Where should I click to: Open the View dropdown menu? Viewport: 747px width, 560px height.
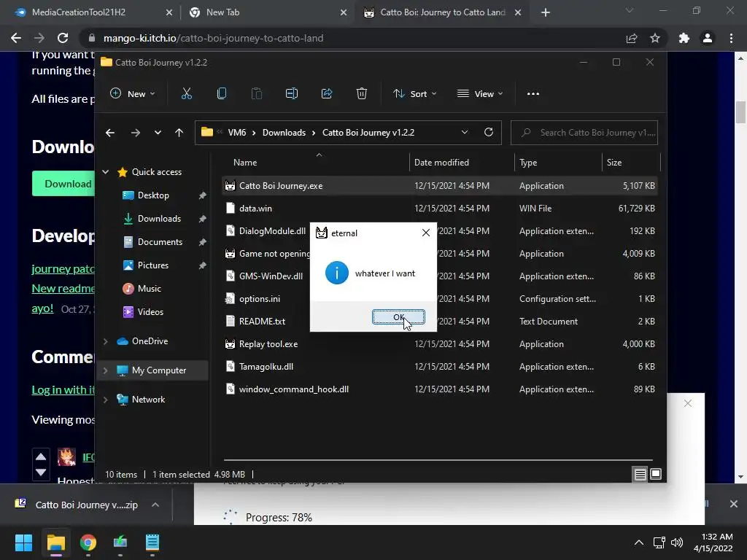pyautogui.click(x=480, y=94)
